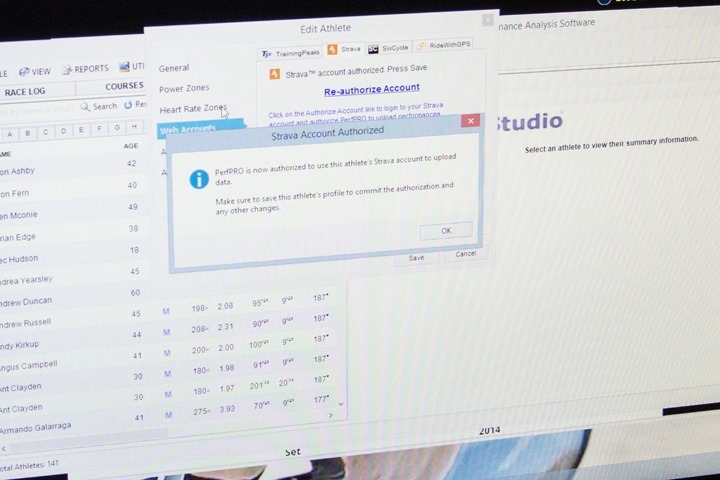720x480 pixels.
Task: Click Save in Edit Athlete window
Action: click(416, 258)
